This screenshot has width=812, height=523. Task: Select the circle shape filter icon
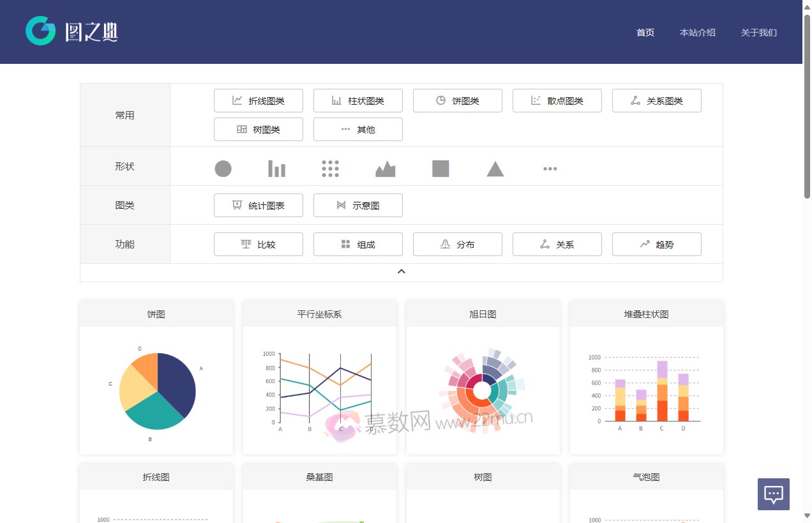coord(223,168)
